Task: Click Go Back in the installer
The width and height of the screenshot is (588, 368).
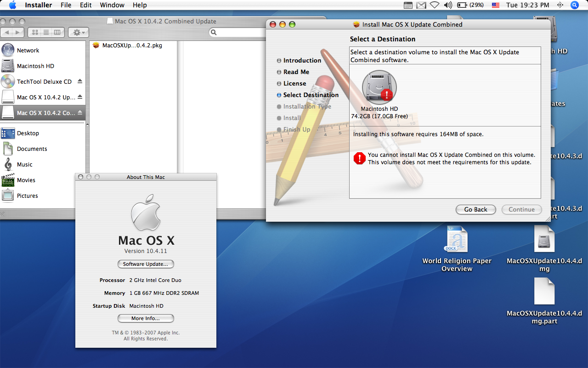Action: [475, 209]
